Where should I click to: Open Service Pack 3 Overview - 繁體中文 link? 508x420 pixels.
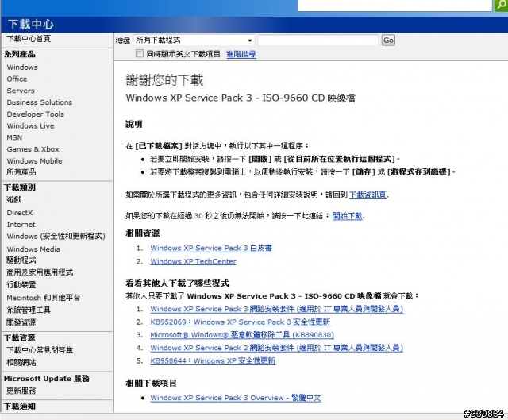[236, 398]
